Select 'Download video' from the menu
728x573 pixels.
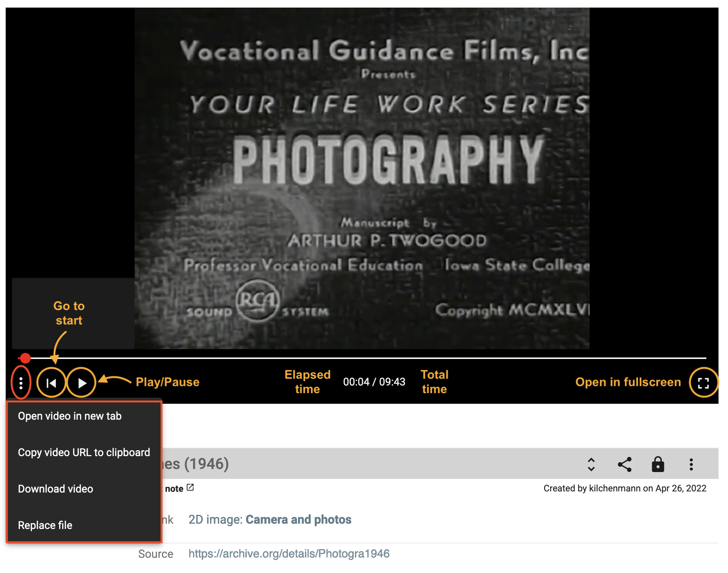tap(55, 489)
